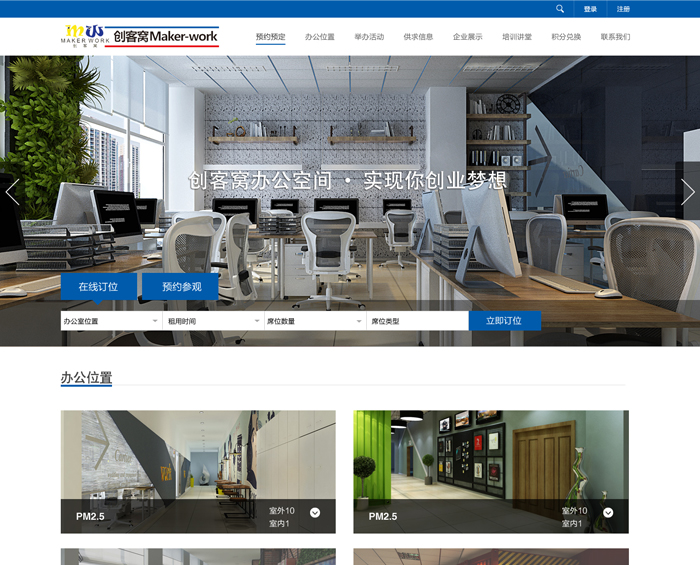Open 举办活动 in the navigation menu
The image size is (700, 565).
click(369, 37)
